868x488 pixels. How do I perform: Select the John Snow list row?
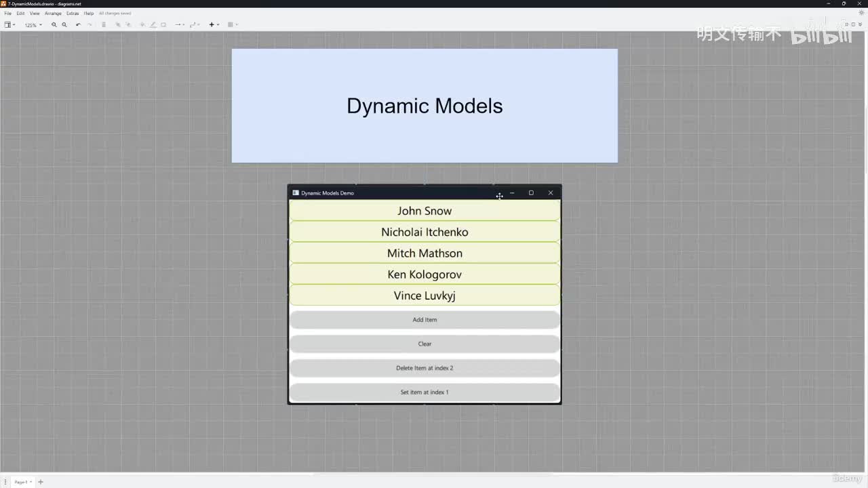tap(425, 211)
